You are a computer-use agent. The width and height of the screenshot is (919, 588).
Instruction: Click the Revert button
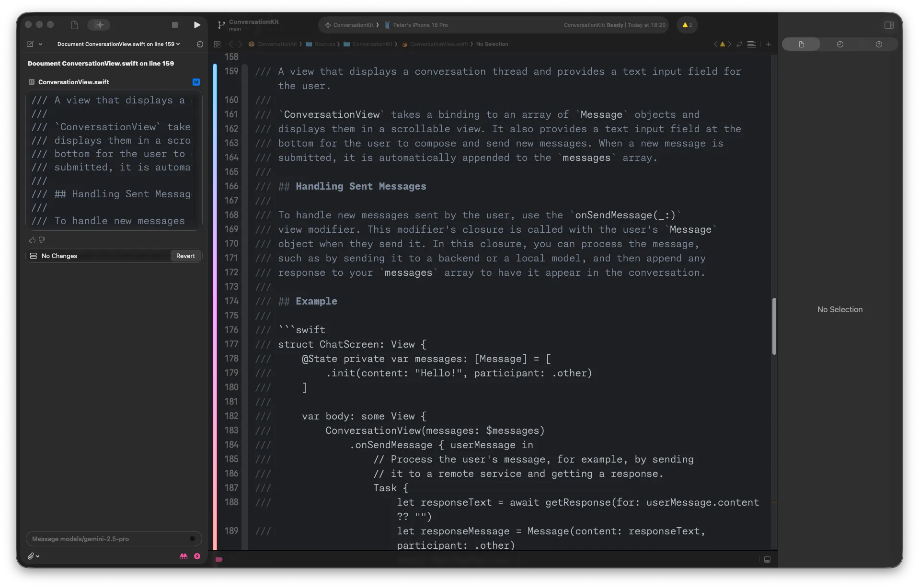click(x=185, y=256)
